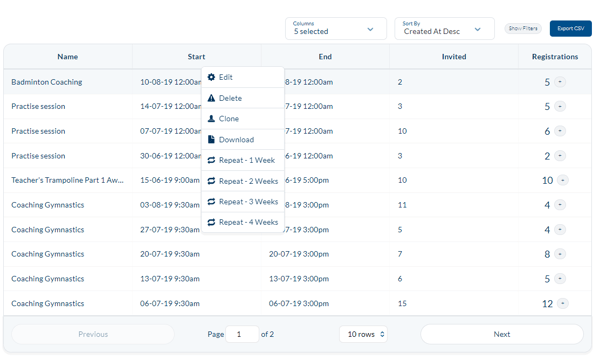Select Repeat - 3 Weeks menu entry
The width and height of the screenshot is (600, 360).
click(x=243, y=202)
